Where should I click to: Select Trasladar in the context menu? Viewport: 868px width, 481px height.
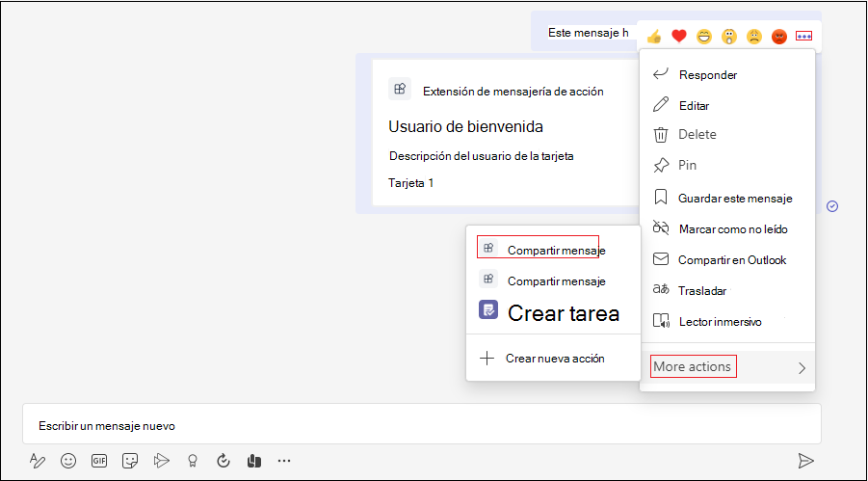point(727,290)
